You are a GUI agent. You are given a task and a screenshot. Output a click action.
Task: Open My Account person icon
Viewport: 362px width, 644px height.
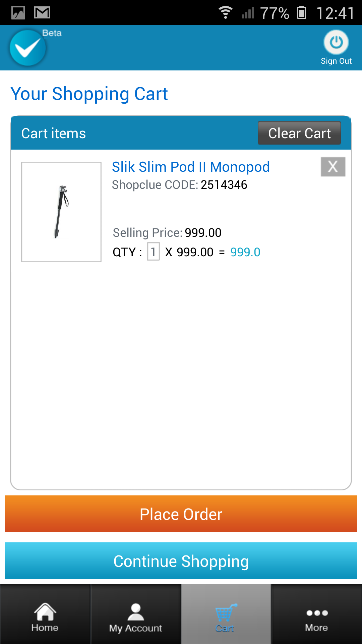click(x=136, y=612)
